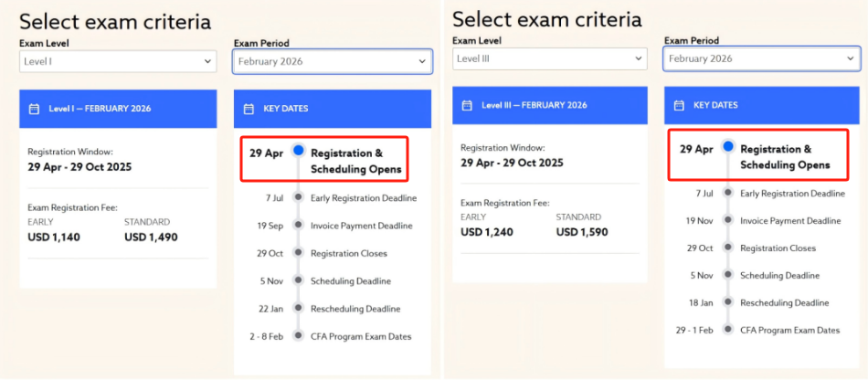The width and height of the screenshot is (868, 380).
Task: Expand Exam Period dropdown next to Level III
Action: pyautogui.click(x=762, y=58)
